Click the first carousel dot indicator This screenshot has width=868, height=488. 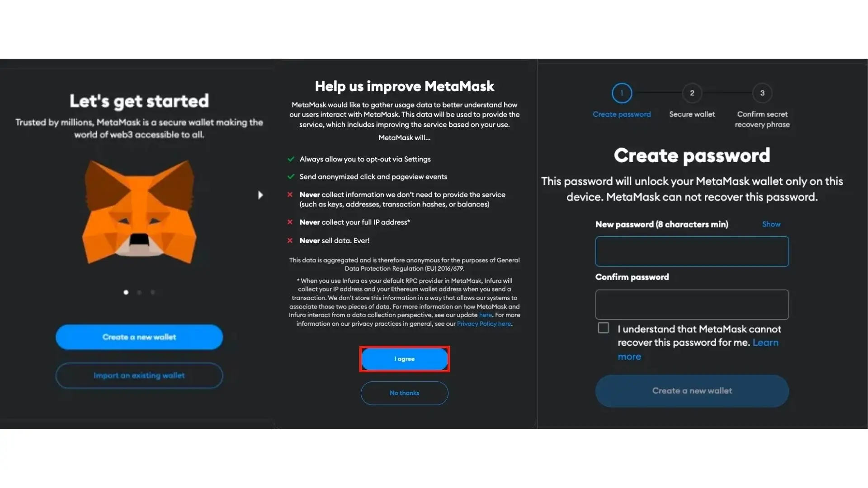pyautogui.click(x=126, y=292)
